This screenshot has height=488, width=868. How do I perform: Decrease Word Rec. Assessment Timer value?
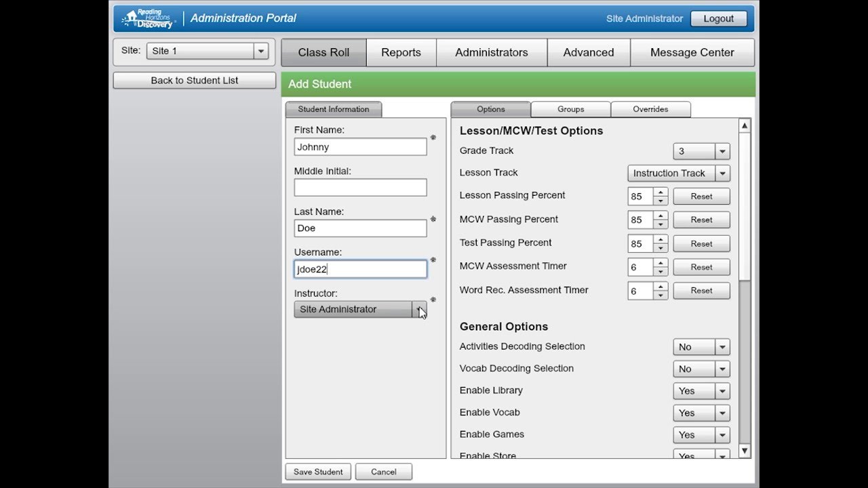(660, 295)
